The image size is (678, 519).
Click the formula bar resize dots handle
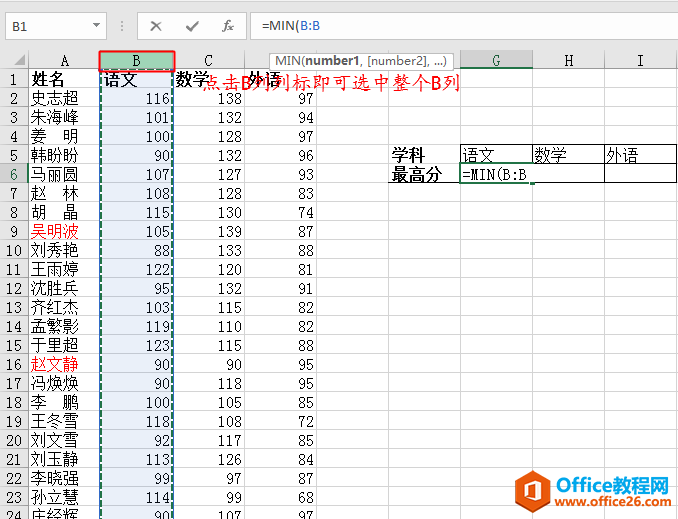pos(122,26)
